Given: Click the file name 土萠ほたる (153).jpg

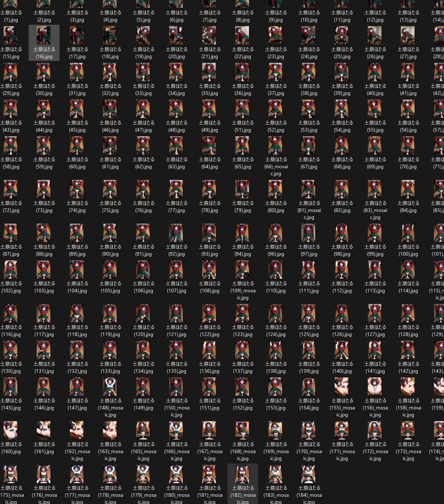Looking at the screenshot, I should pyautogui.click(x=276, y=404).
